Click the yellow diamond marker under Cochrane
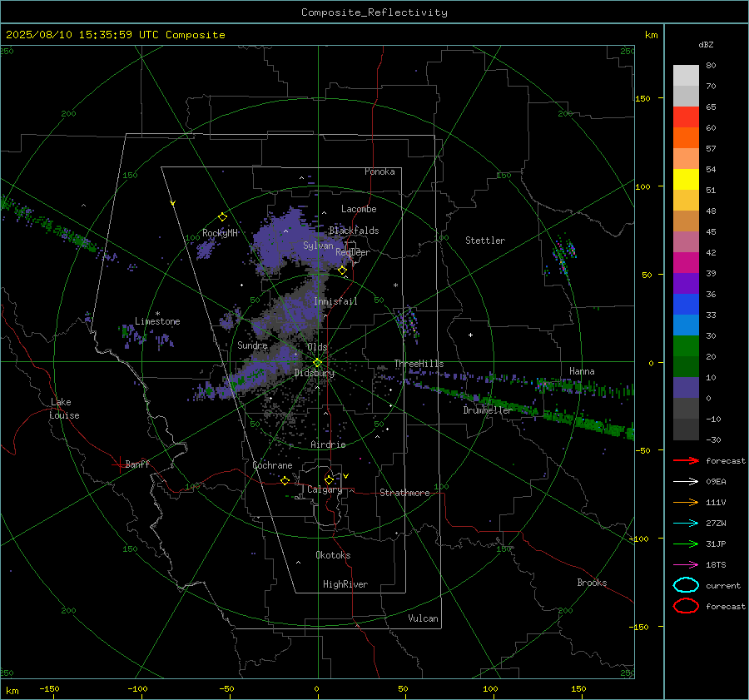 point(285,480)
